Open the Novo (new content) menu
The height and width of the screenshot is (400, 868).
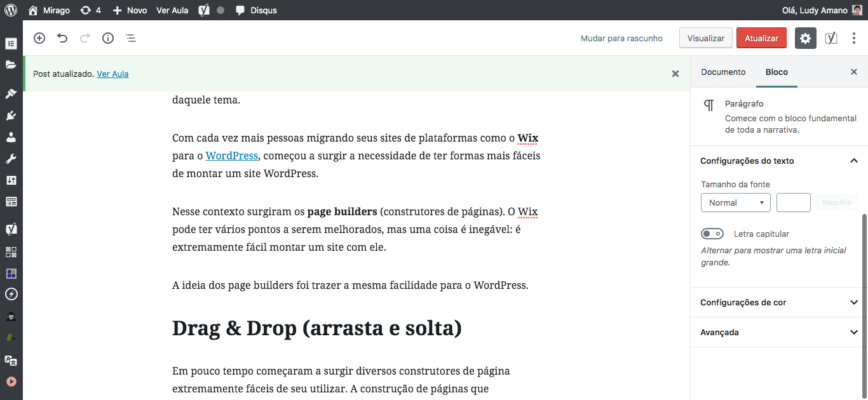130,10
